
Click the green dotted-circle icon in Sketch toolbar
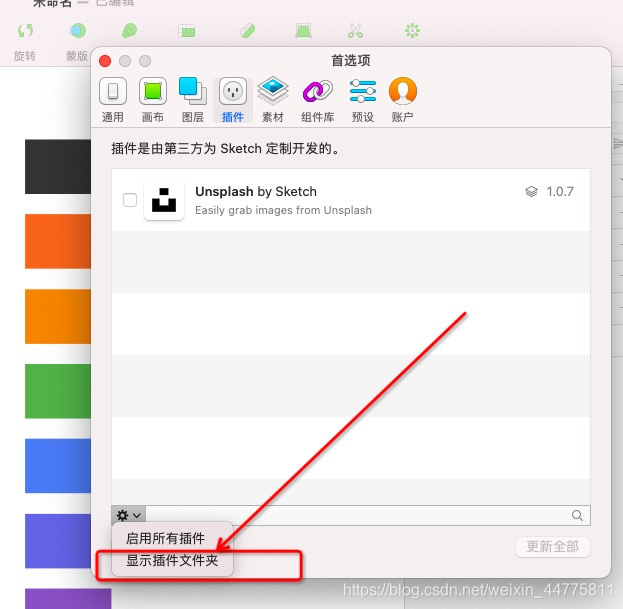pyautogui.click(x=412, y=31)
